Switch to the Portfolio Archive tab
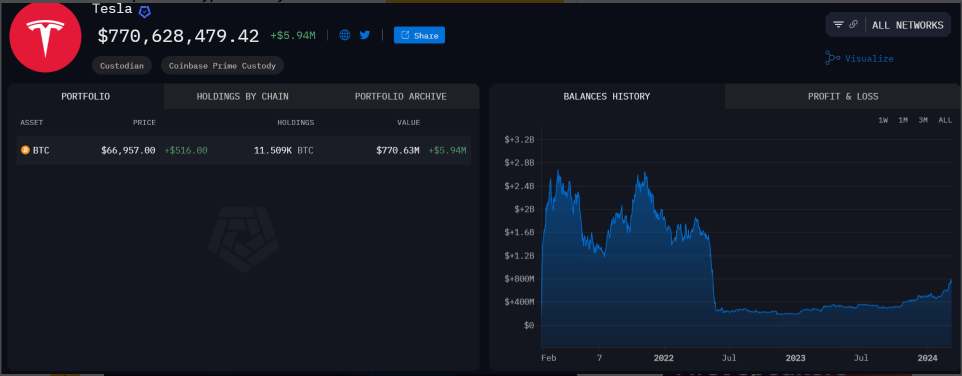The width and height of the screenshot is (962, 376). click(401, 96)
